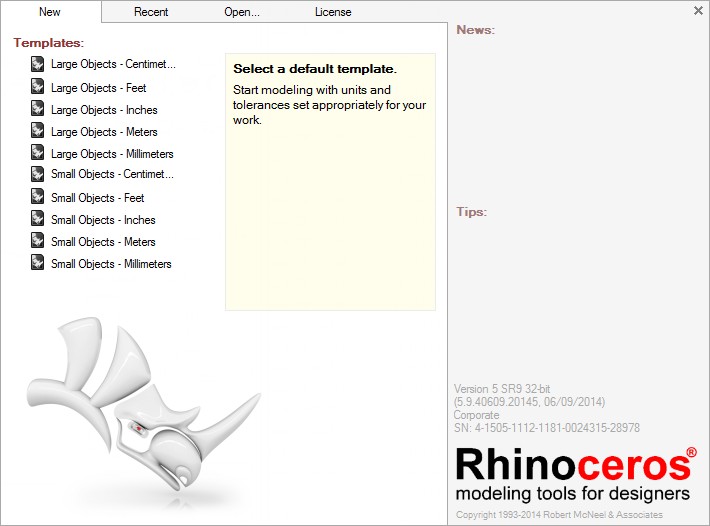The height and width of the screenshot is (526, 710).
Task: Click the Small Objects - Millimeters template icon
Action: tap(38, 262)
